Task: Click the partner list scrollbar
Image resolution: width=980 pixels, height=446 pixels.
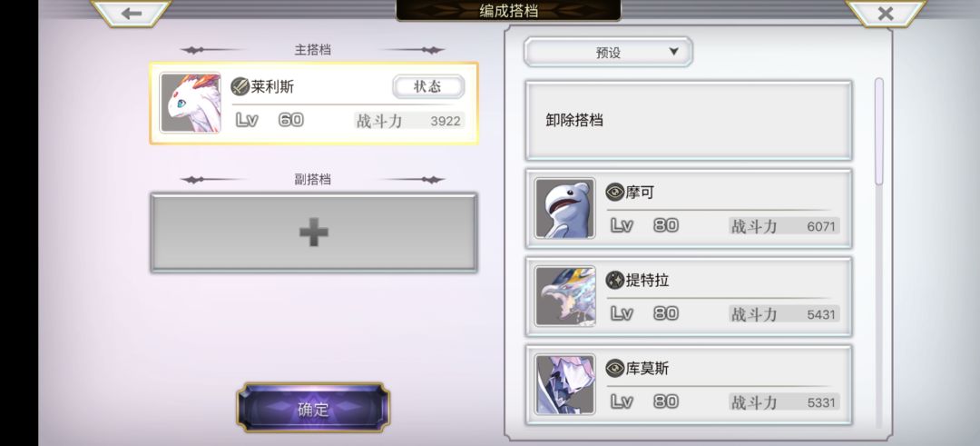Action: click(x=878, y=132)
